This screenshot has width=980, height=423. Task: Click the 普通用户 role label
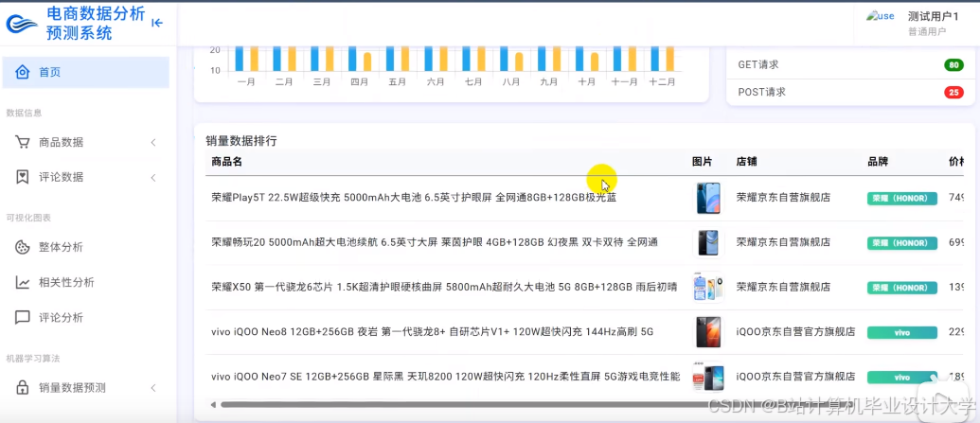click(x=927, y=32)
